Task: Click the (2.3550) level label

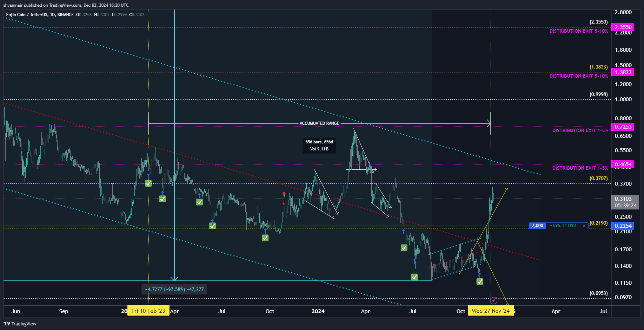Action: 598,22
